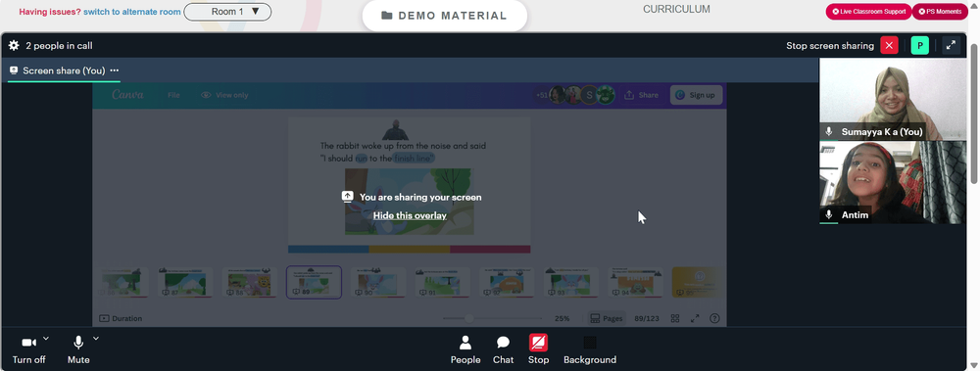
Task: Click the View only eye indicator
Action: 224,95
